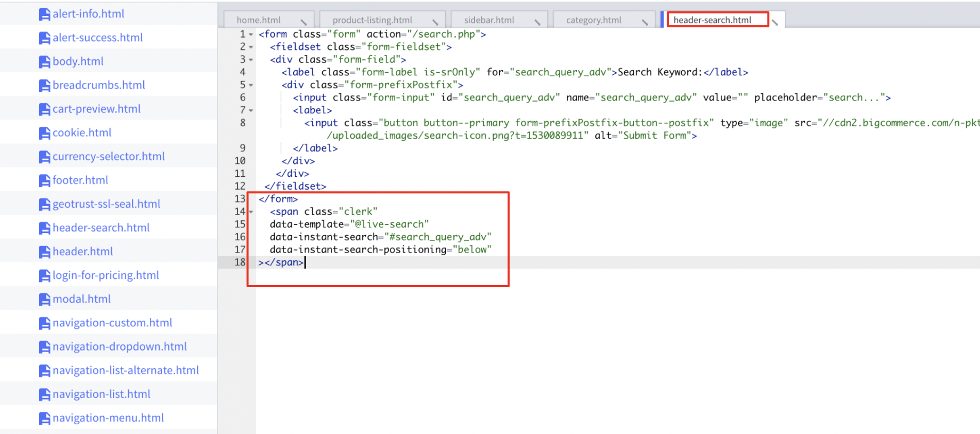980x434 pixels.
Task: Click the file icon next to alert-info.html
Action: [45, 14]
